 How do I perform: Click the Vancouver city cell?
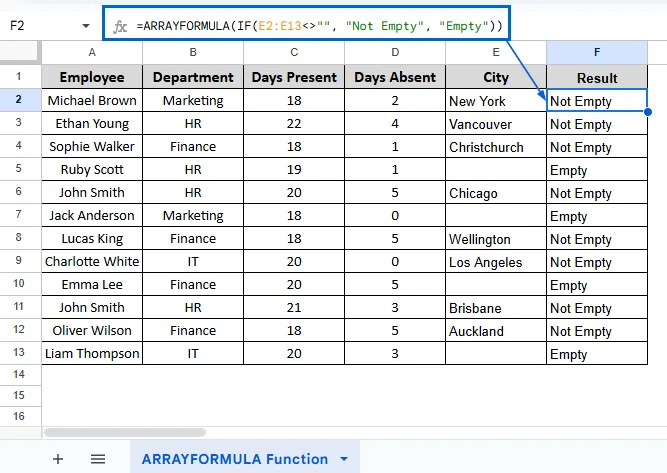point(496,123)
